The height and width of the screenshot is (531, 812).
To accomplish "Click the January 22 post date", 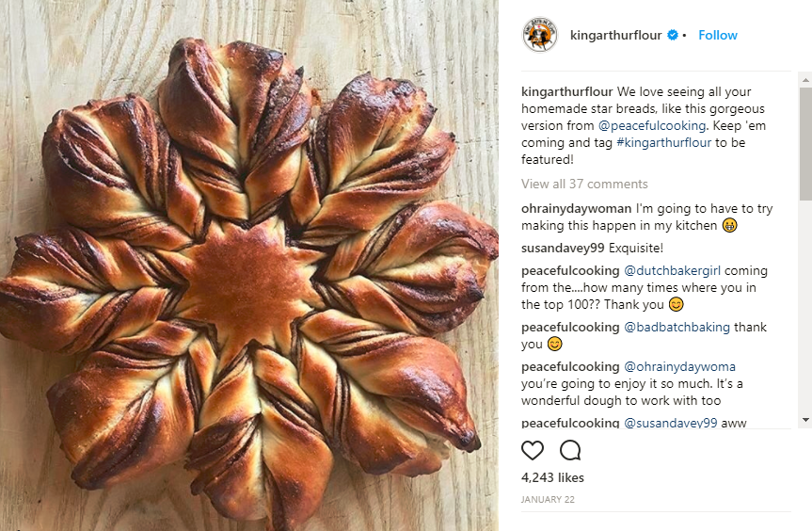I will [x=547, y=498].
